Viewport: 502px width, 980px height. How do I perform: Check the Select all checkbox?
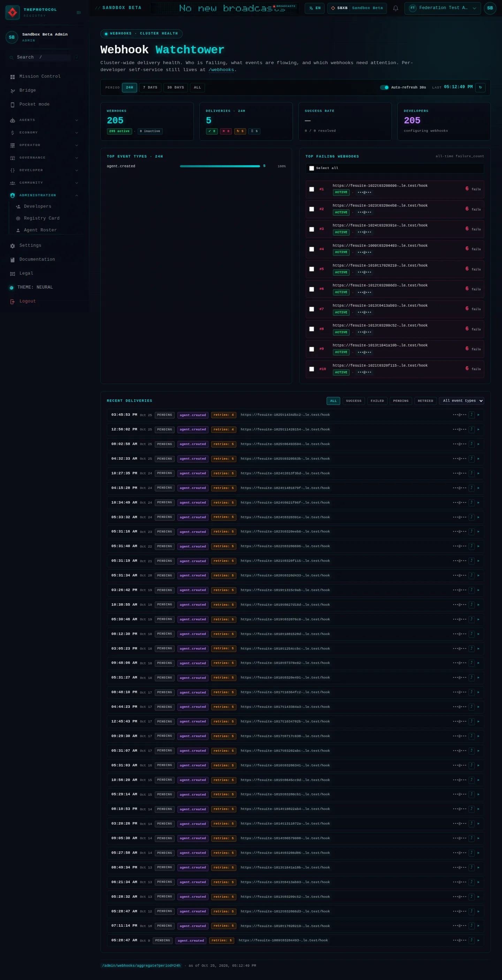coord(312,168)
